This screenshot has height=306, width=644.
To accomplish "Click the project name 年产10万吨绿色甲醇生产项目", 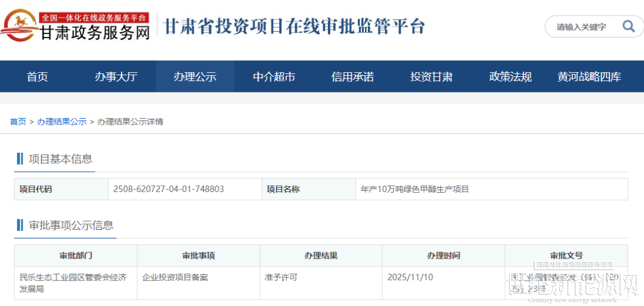I will (x=415, y=189).
